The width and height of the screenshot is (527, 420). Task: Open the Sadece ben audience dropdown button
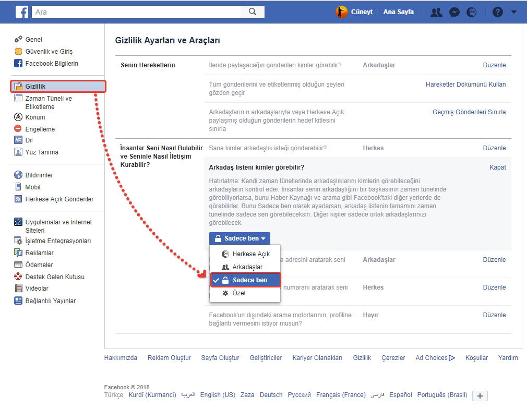pyautogui.click(x=240, y=238)
